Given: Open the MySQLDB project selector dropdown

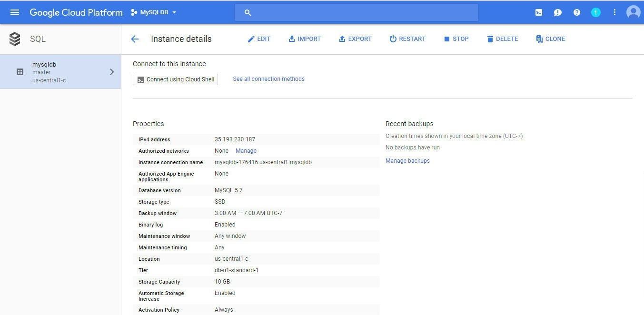Looking at the screenshot, I should point(153,12).
